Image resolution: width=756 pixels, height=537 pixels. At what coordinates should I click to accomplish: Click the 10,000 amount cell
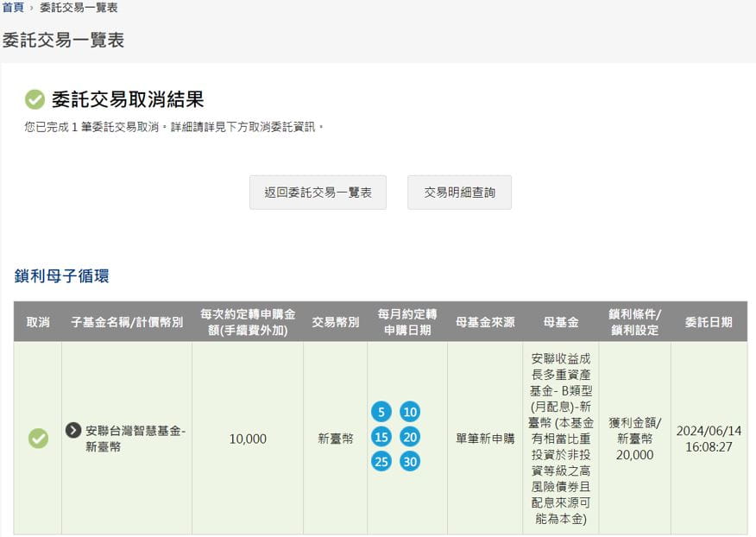248,439
